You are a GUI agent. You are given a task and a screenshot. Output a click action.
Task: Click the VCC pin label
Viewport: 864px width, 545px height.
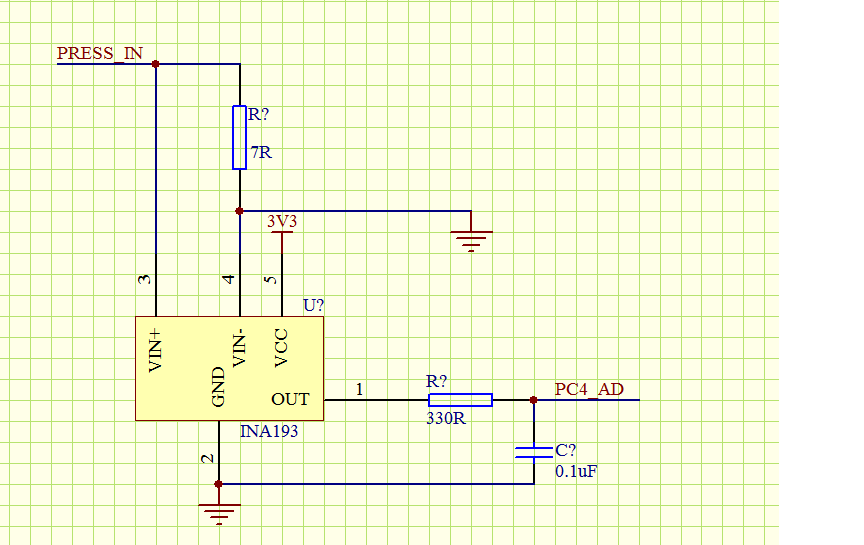(281, 348)
